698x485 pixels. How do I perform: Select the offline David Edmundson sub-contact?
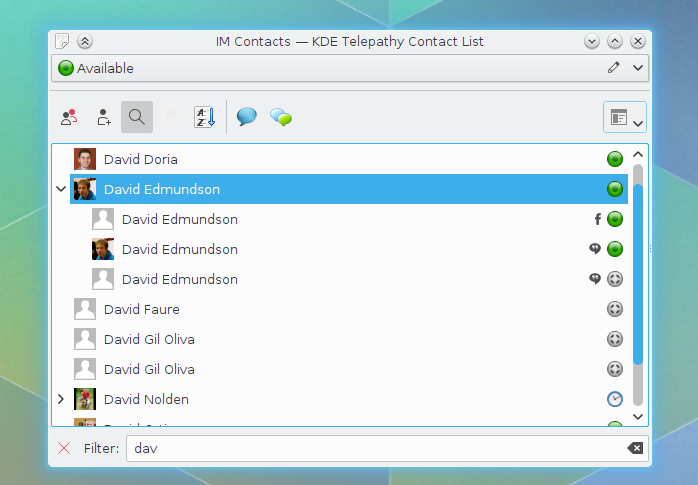358,279
